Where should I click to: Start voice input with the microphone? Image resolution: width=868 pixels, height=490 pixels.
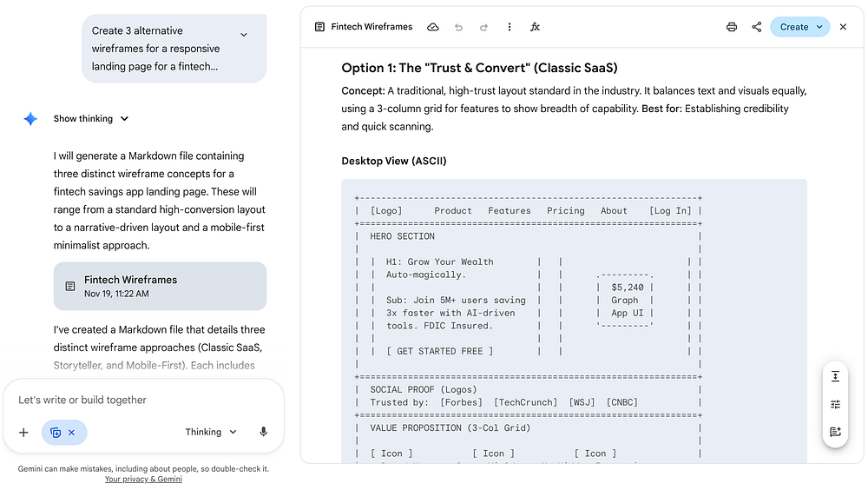pos(264,432)
